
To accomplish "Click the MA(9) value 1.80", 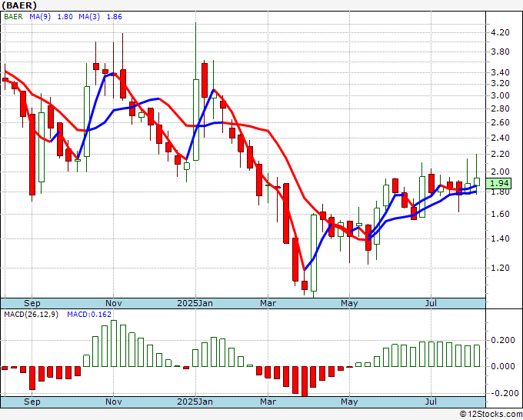I will click(x=65, y=17).
